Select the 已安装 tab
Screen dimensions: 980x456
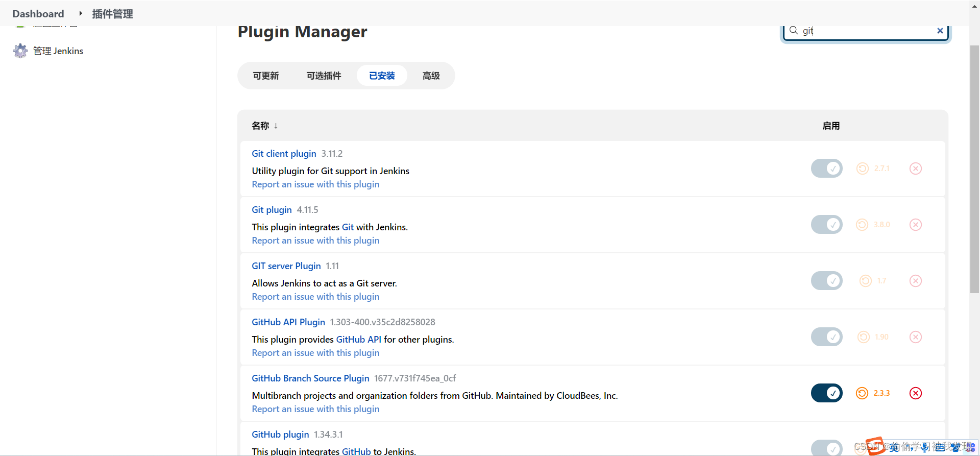pyautogui.click(x=382, y=76)
